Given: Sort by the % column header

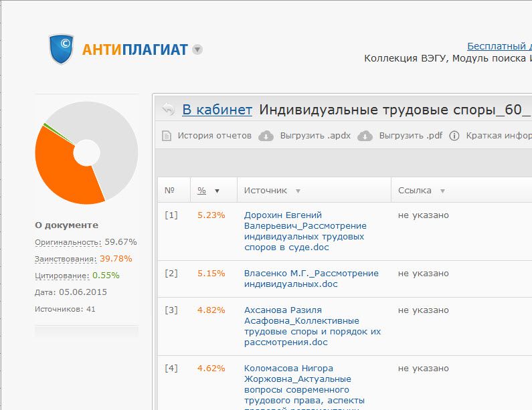Looking at the screenshot, I should pos(202,191).
